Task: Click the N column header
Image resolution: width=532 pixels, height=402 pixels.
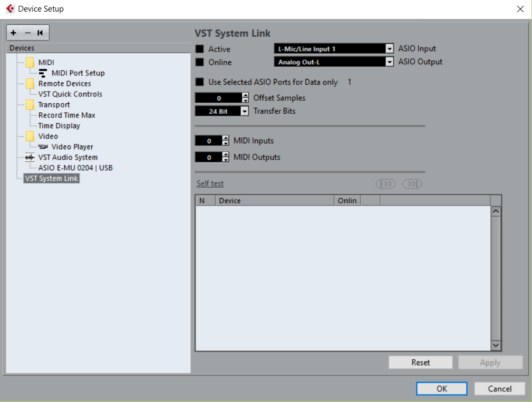Action: [x=206, y=201]
